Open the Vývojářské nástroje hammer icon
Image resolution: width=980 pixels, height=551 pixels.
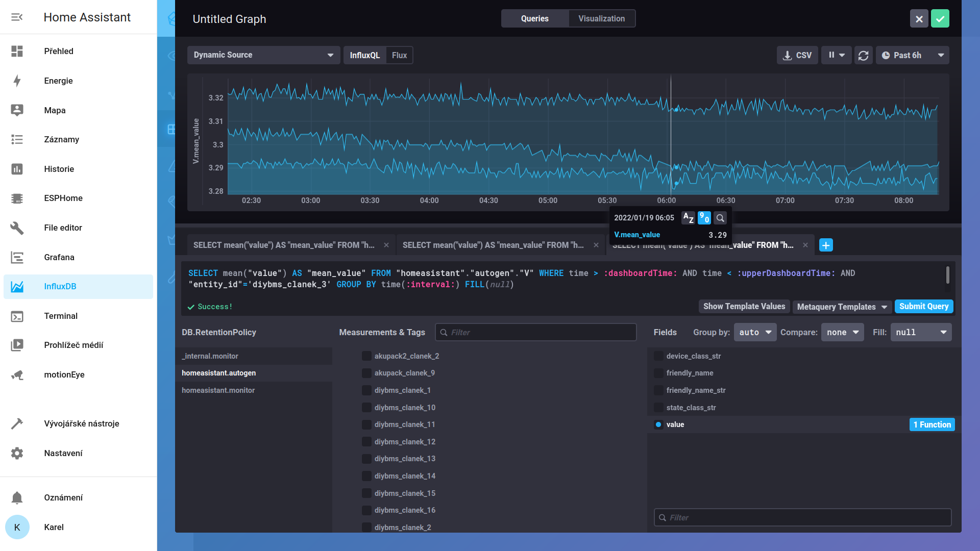pos(17,423)
